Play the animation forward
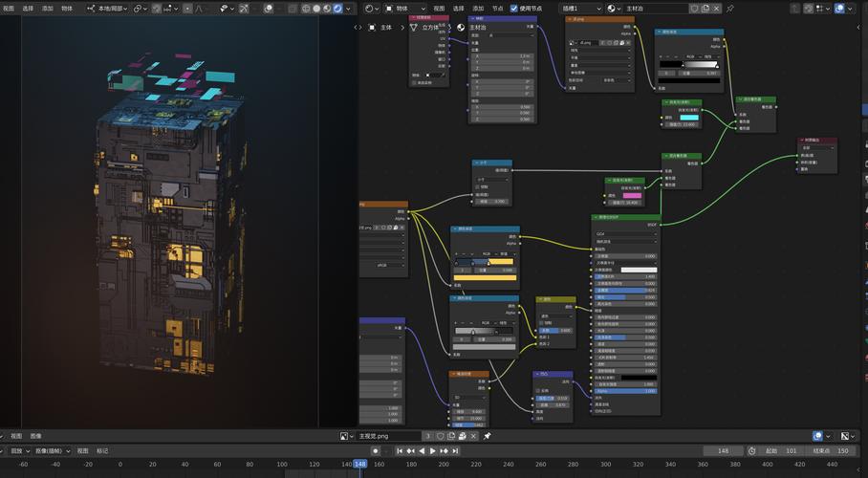Image resolution: width=868 pixels, height=478 pixels. click(433, 451)
